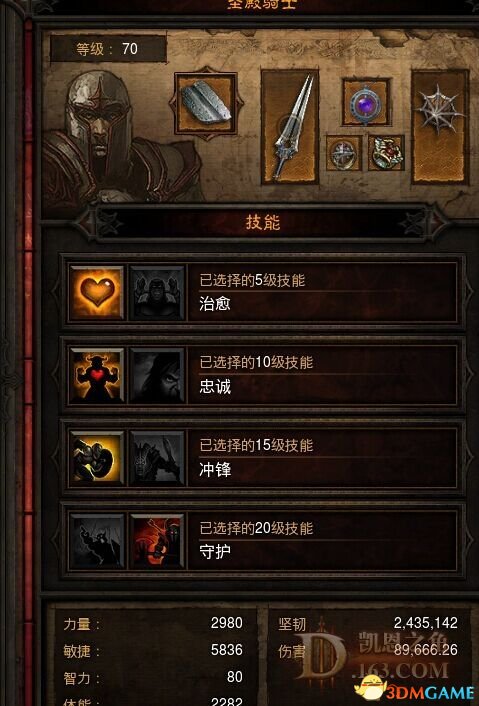The width and height of the screenshot is (479, 706).
Task: Select the templar relic slot icon
Action: [206, 103]
